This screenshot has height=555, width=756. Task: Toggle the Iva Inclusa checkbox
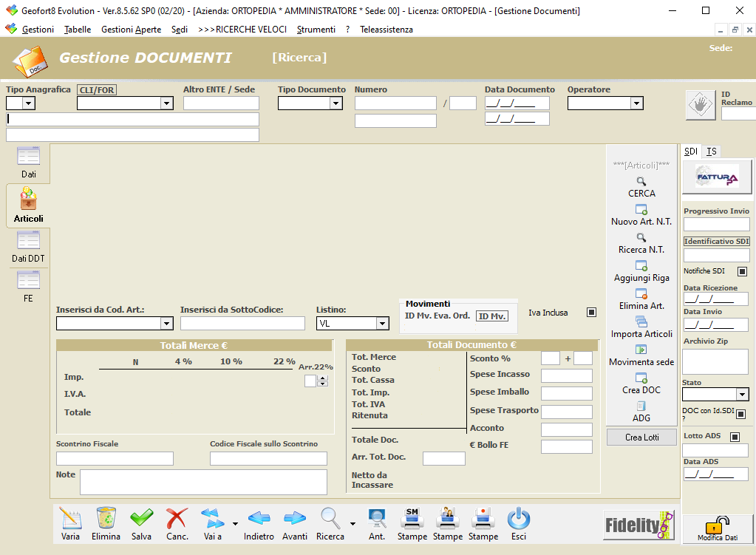(591, 313)
